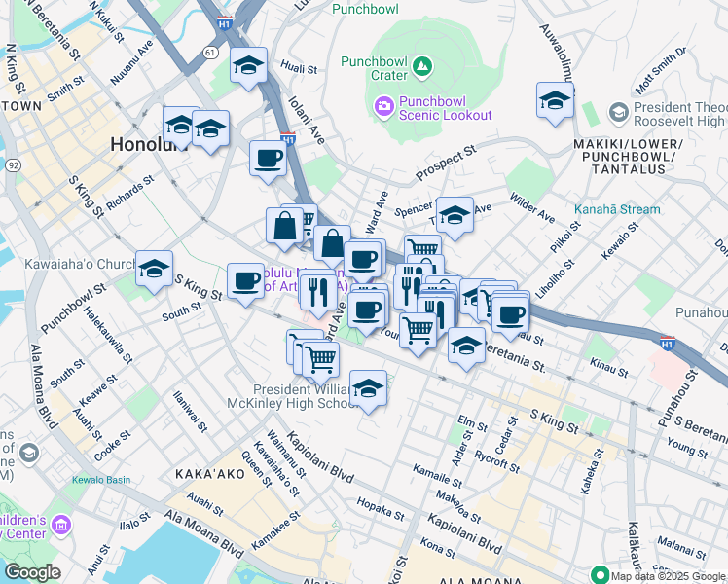Click the Halekauwila St label
This screenshot has height=584, width=728.
[108, 335]
